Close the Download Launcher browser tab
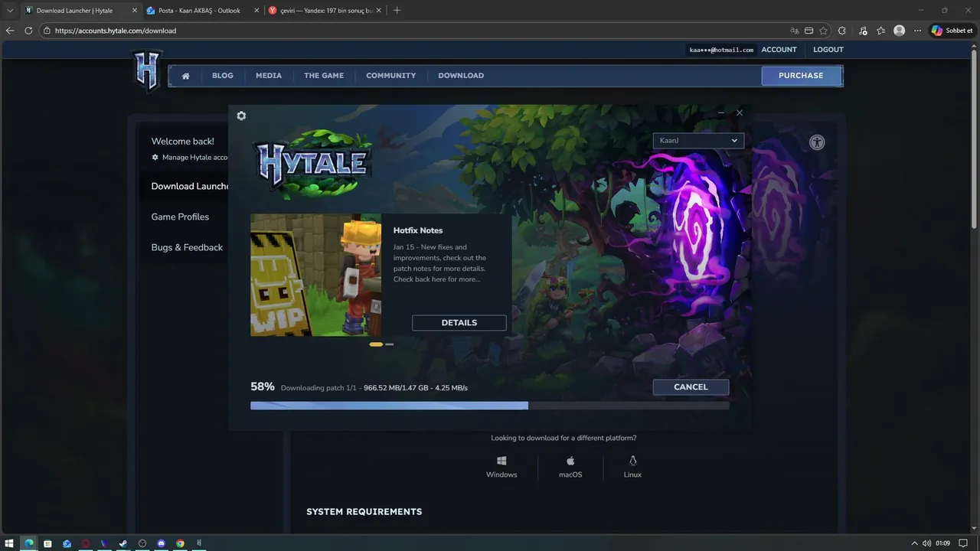 135,11
